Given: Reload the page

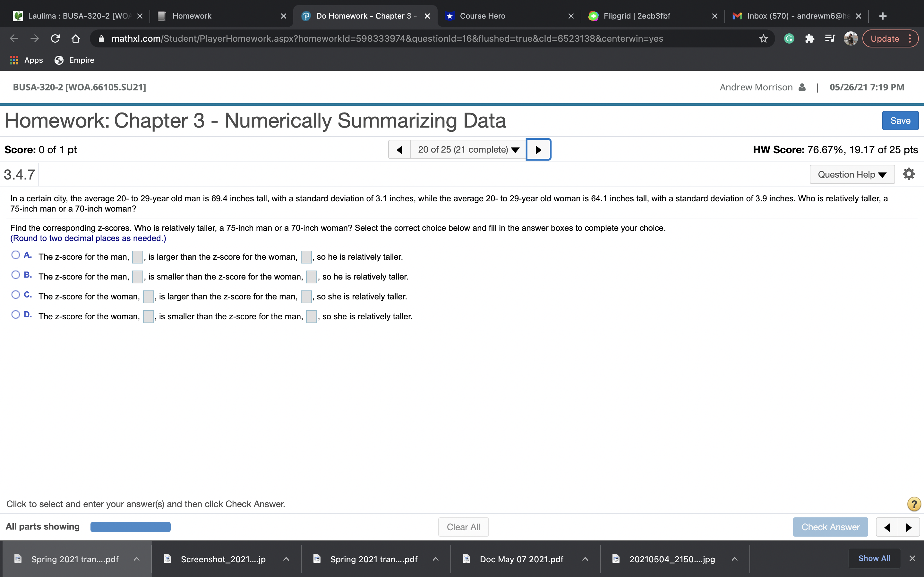Looking at the screenshot, I should click(x=56, y=38).
